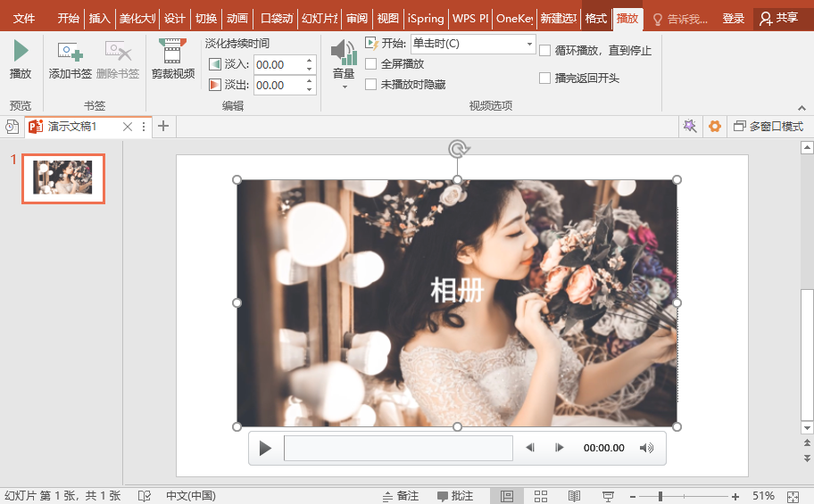This screenshot has width=814, height=504.
Task: Switch to Slide Sorter view
Action: click(x=541, y=496)
